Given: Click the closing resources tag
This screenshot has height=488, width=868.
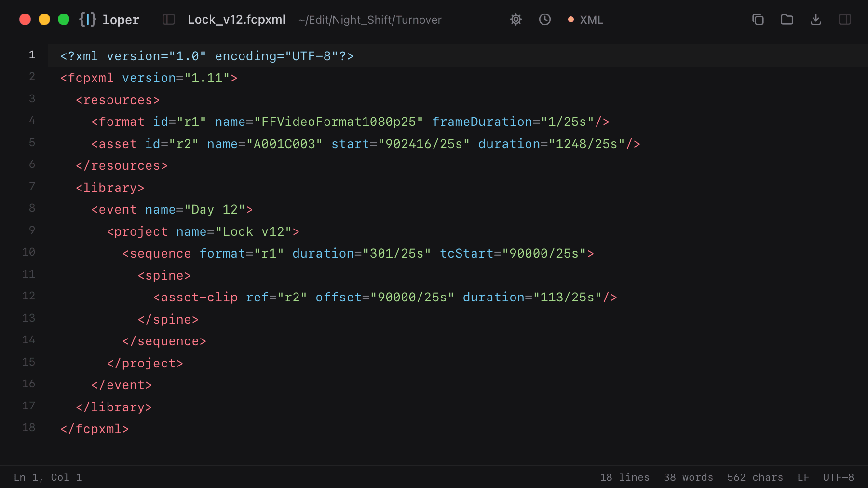Looking at the screenshot, I should (x=122, y=166).
